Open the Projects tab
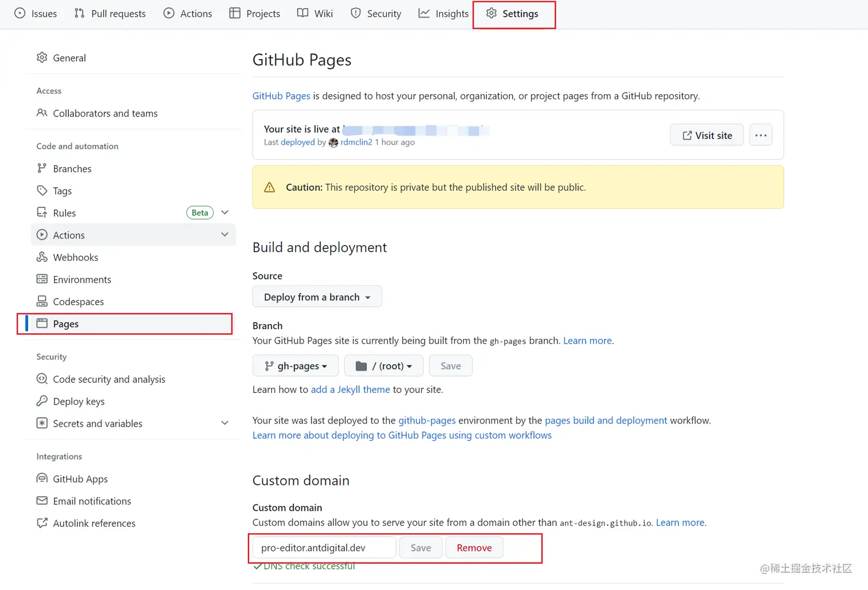The image size is (868, 590). (x=255, y=13)
